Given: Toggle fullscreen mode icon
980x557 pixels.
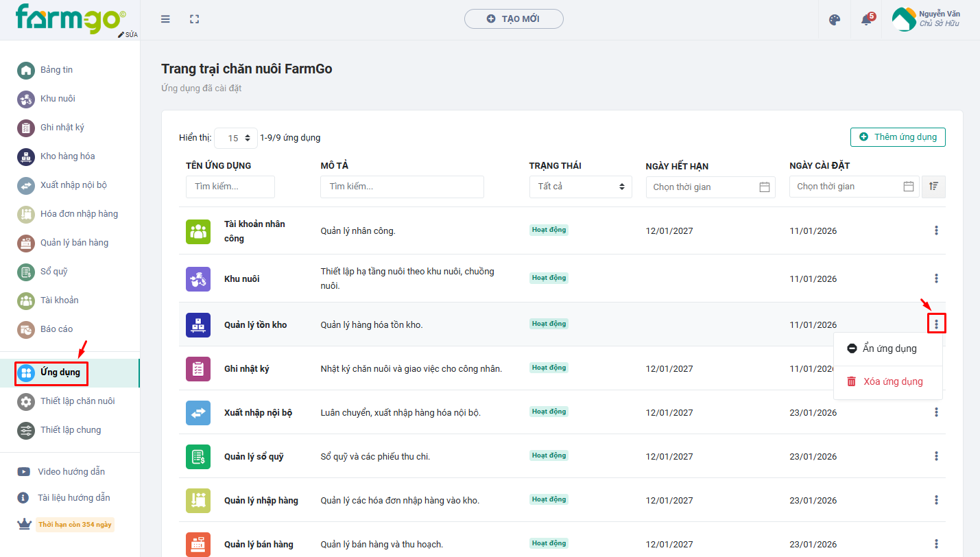Looking at the screenshot, I should click(x=195, y=19).
